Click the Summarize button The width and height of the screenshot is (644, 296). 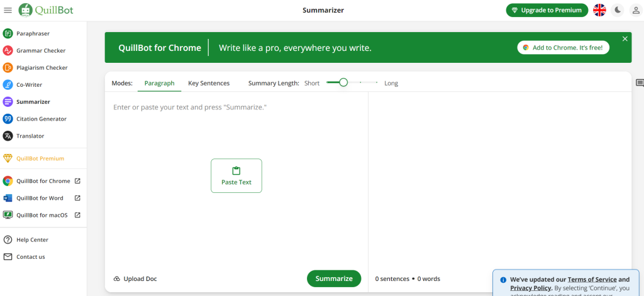coord(334,279)
